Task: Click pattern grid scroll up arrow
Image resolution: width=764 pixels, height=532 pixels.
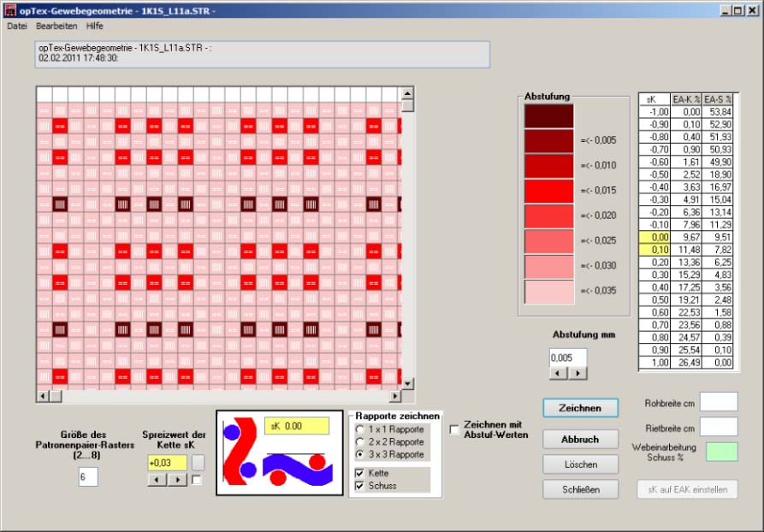Action: [408, 92]
